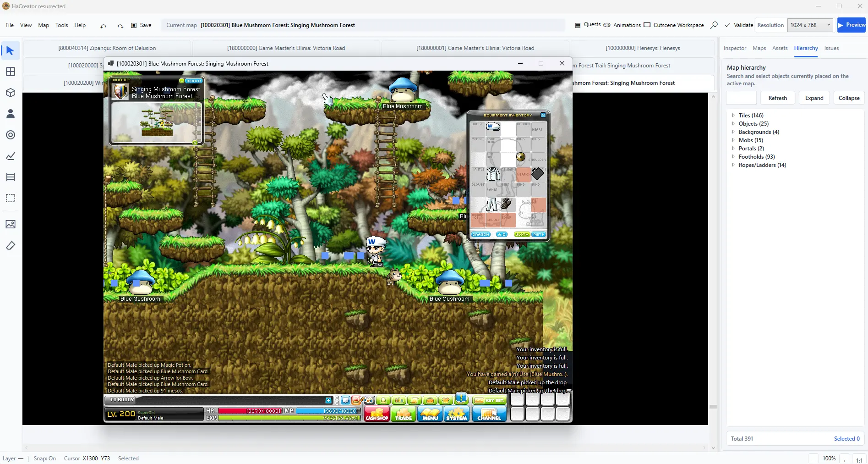Image resolution: width=868 pixels, height=464 pixels.
Task: Click the minimap thumbnail of the forest
Action: (x=157, y=122)
